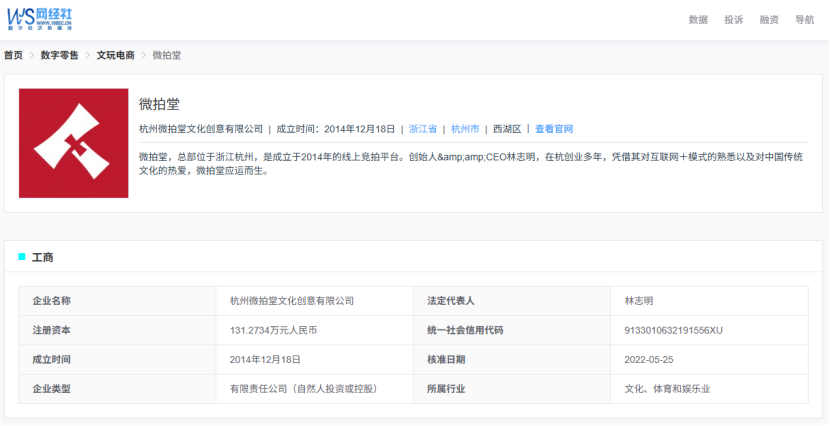Viewport: 830px width, 426px height.
Task: Select the 2022-05-25 approval date
Action: 649,360
